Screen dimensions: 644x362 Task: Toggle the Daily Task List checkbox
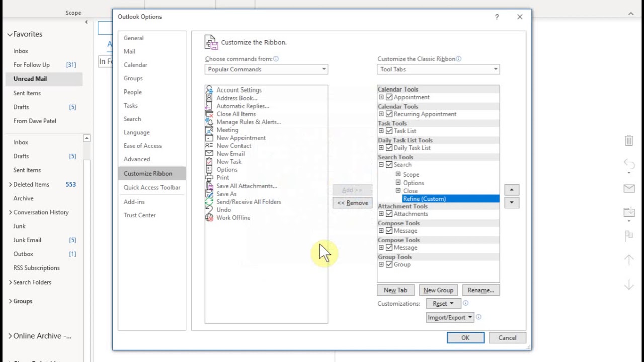(389, 148)
